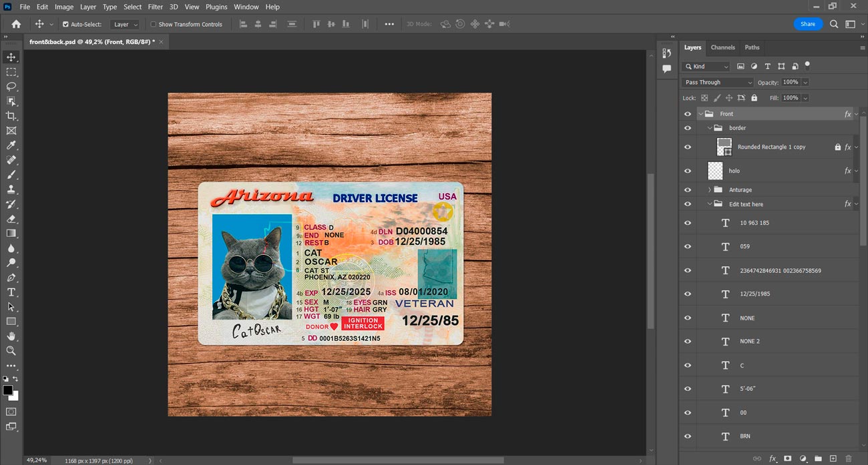Enable Show Transform Controls checkbox
The height and width of the screenshot is (465, 868).
point(154,25)
